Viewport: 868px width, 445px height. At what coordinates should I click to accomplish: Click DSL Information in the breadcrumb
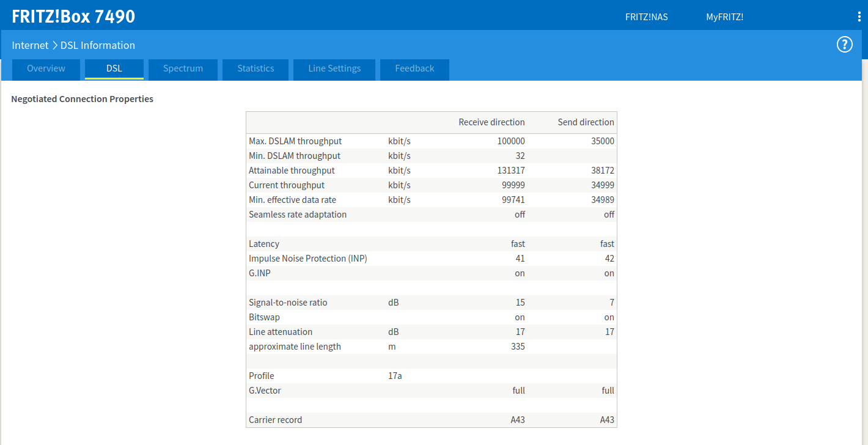(x=98, y=45)
